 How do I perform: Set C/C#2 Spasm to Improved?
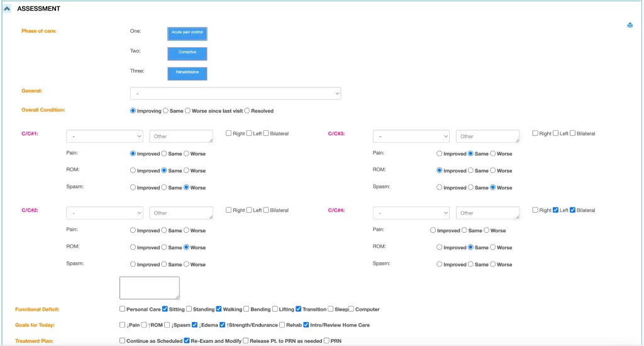pyautogui.click(x=133, y=265)
